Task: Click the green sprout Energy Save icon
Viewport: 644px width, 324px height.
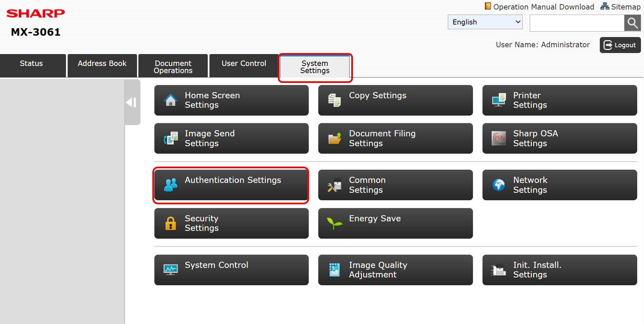Action: click(334, 223)
